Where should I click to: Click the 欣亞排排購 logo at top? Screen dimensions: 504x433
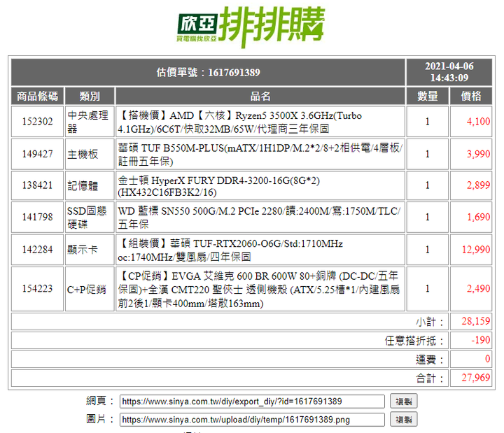[251, 27]
